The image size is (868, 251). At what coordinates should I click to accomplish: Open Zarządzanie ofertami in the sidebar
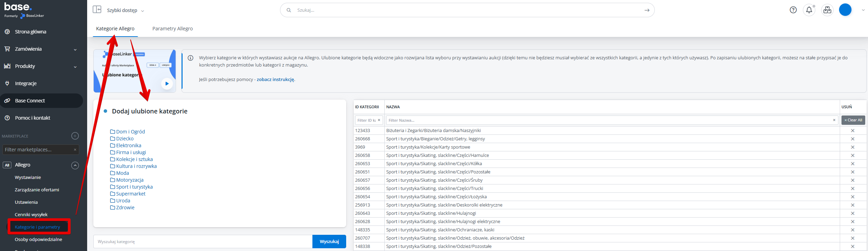pos(37,190)
